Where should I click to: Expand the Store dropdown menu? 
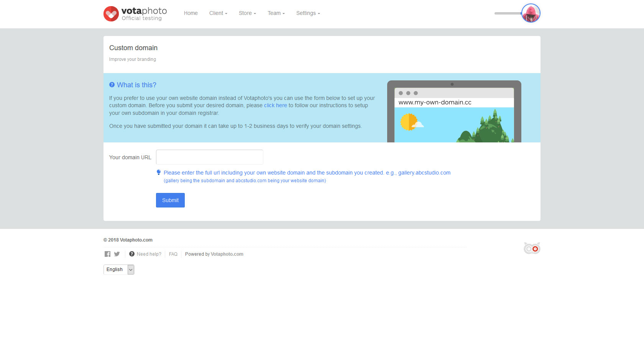click(x=247, y=13)
